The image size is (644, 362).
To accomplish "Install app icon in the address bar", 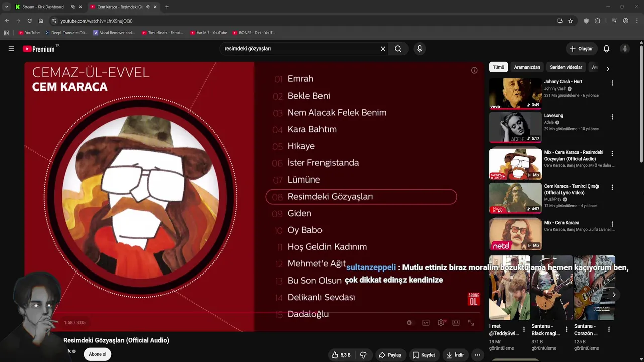I will 560,21.
